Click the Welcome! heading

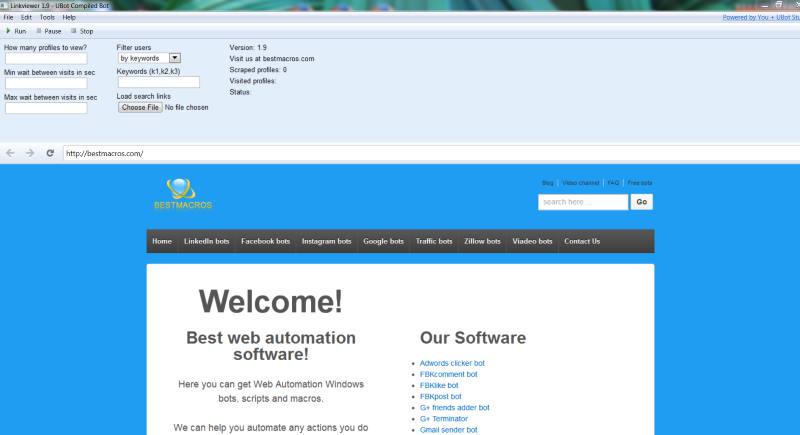pyautogui.click(x=270, y=301)
